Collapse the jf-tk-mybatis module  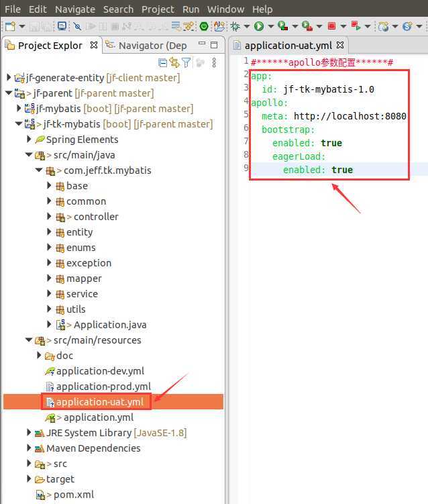point(19,123)
